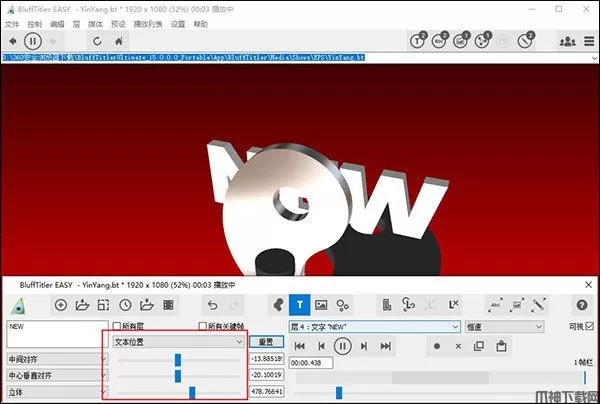600x404 pixels.
Task: Enable the 所有层 checkbox
Action: (x=117, y=326)
